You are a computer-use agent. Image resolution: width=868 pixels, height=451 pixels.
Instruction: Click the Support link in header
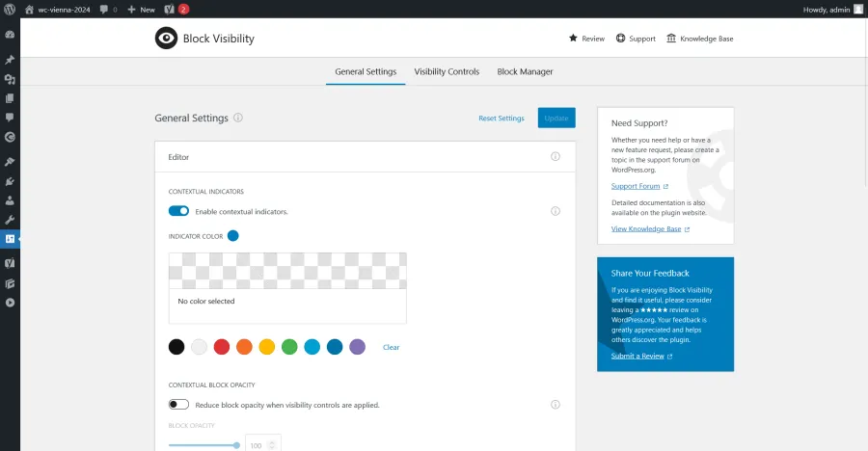(x=636, y=39)
